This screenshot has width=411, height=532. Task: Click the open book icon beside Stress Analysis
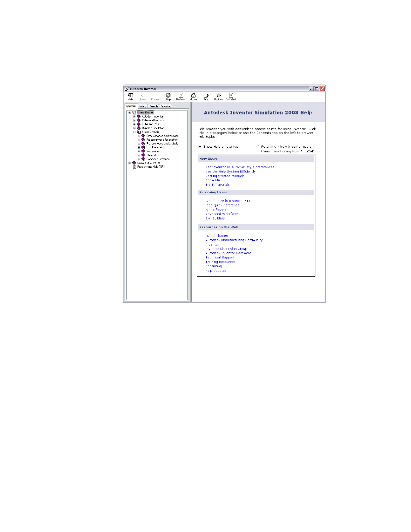point(139,132)
